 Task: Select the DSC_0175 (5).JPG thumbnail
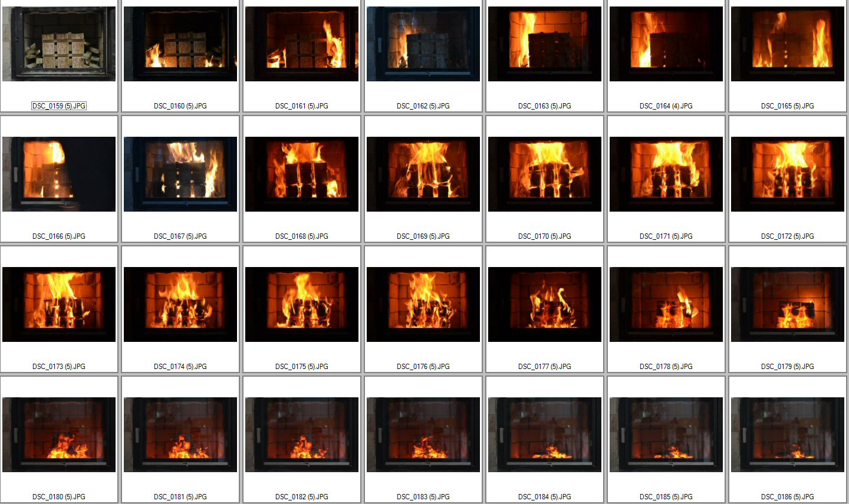coord(302,305)
